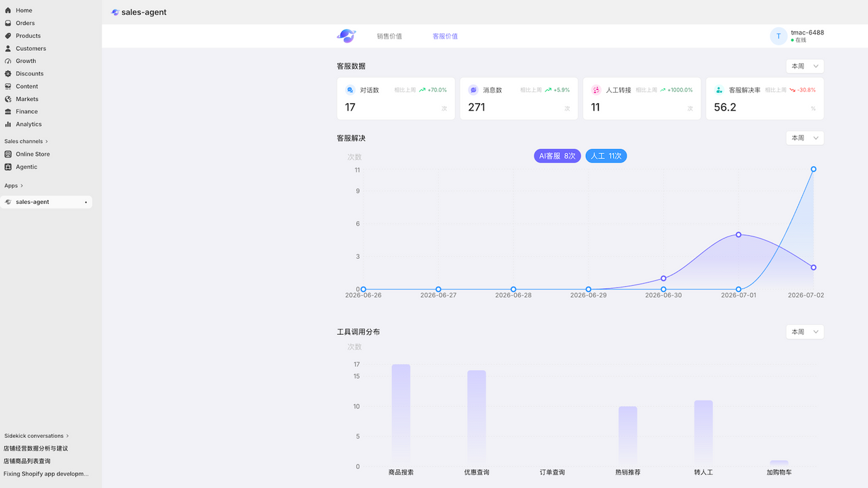Click the 消息数 message icon
The width and height of the screenshot is (868, 488).
[x=473, y=89]
